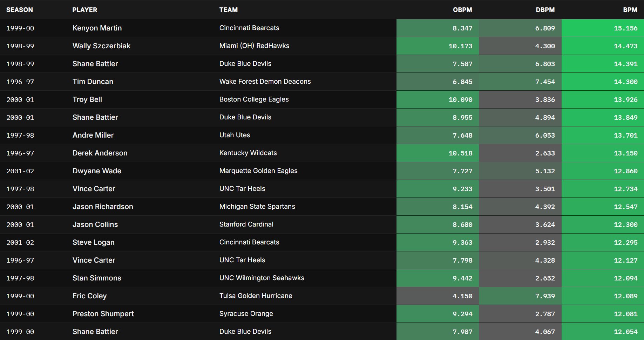Viewport: 644px width, 340px height.
Task: Sort by the PLAYER column header
Action: (x=85, y=10)
